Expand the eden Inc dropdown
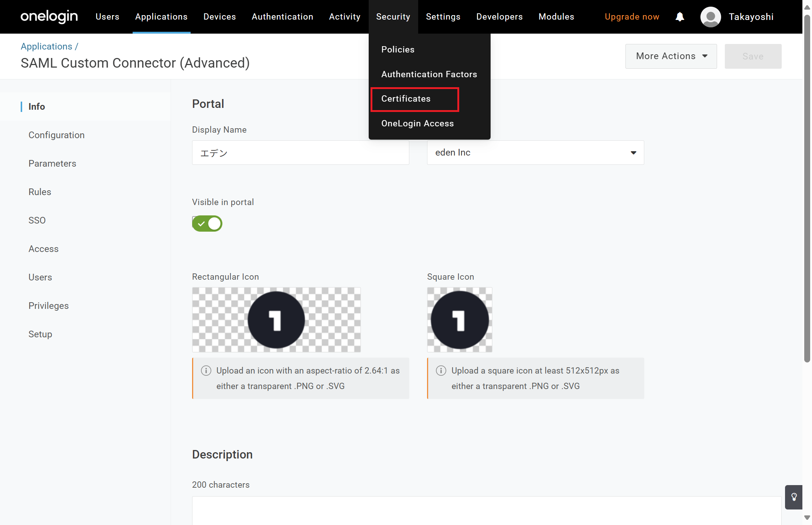The height and width of the screenshot is (525, 812). tap(535, 153)
